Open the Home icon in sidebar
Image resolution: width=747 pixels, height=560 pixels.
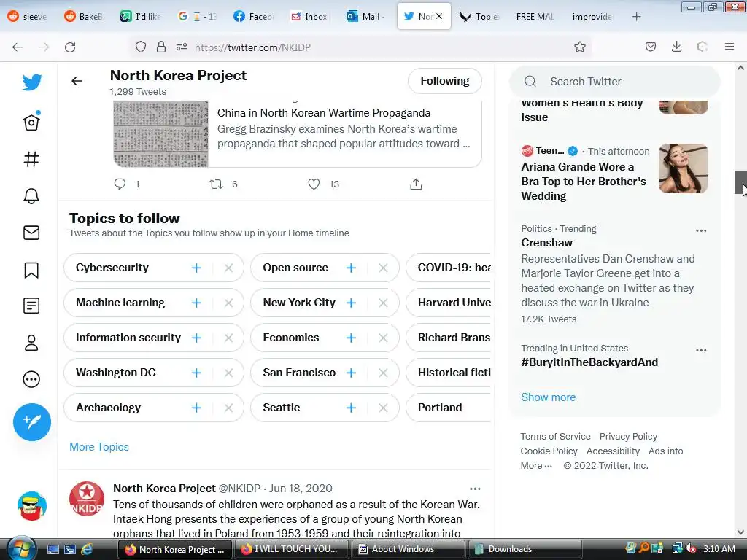(x=31, y=122)
